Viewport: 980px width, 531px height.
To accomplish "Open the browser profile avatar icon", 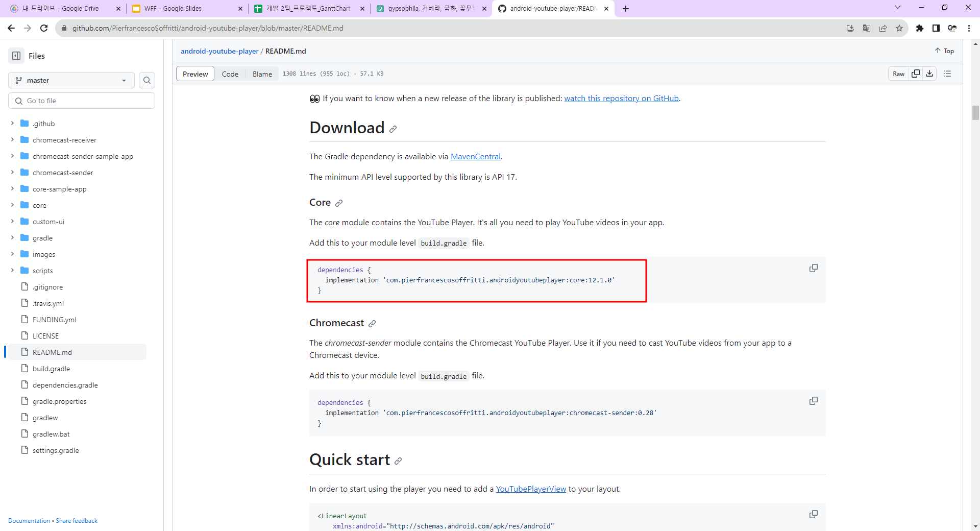I will tap(952, 28).
